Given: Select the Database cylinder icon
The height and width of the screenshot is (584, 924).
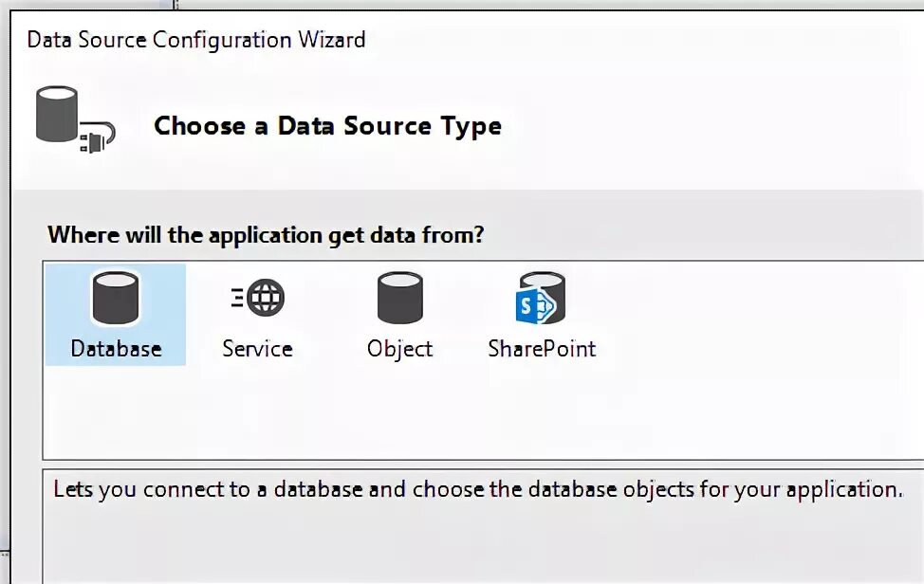Looking at the screenshot, I should point(116,298).
